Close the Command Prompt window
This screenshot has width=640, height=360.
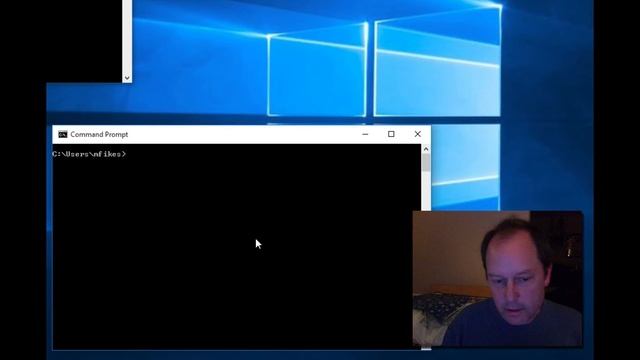click(x=417, y=134)
